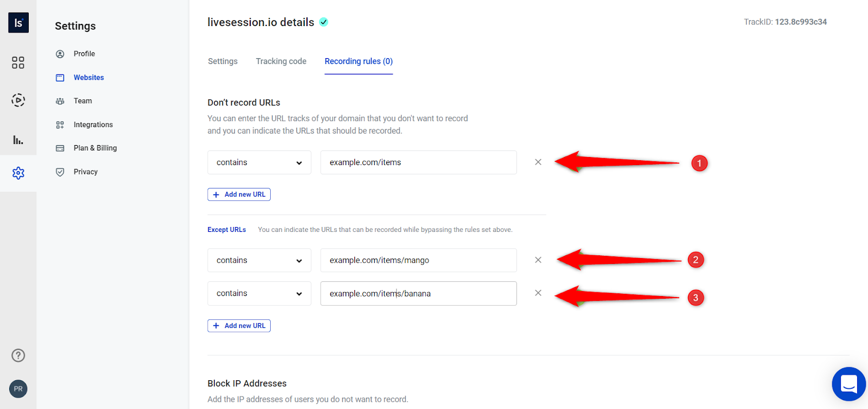
Task: Expand contains dropdown for mango exception
Action: pyautogui.click(x=259, y=260)
